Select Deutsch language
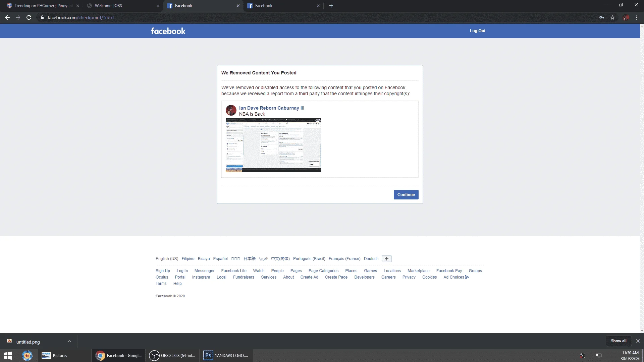The image size is (644, 362). 371,259
